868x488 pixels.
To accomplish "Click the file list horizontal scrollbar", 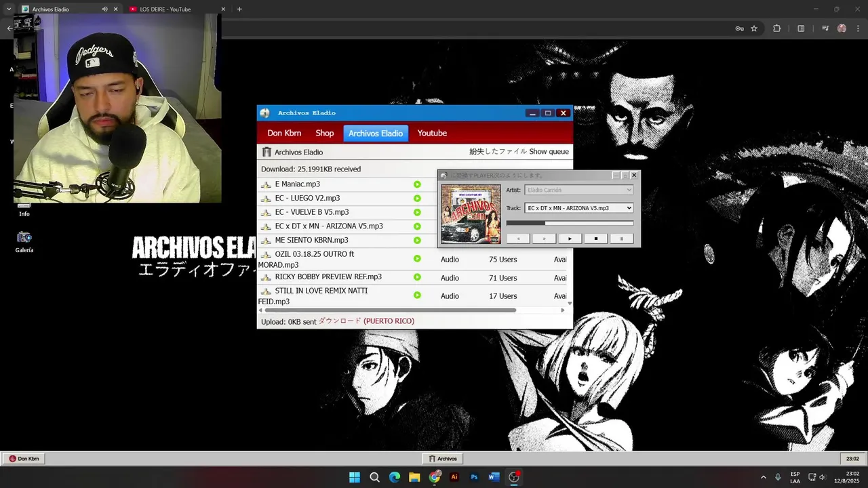I will pos(390,310).
